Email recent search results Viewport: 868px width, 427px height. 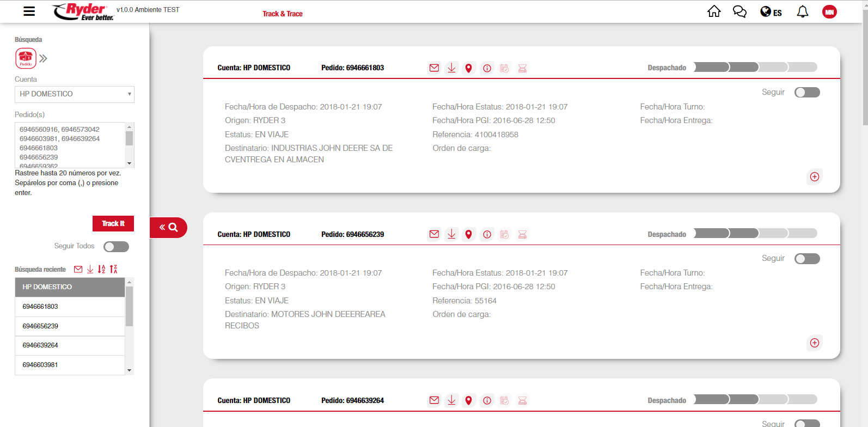click(78, 269)
